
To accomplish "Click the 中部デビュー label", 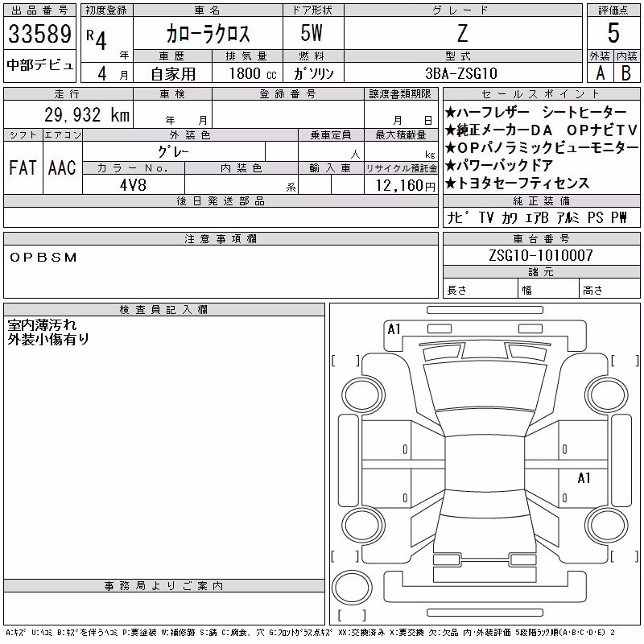I will click(39, 65).
